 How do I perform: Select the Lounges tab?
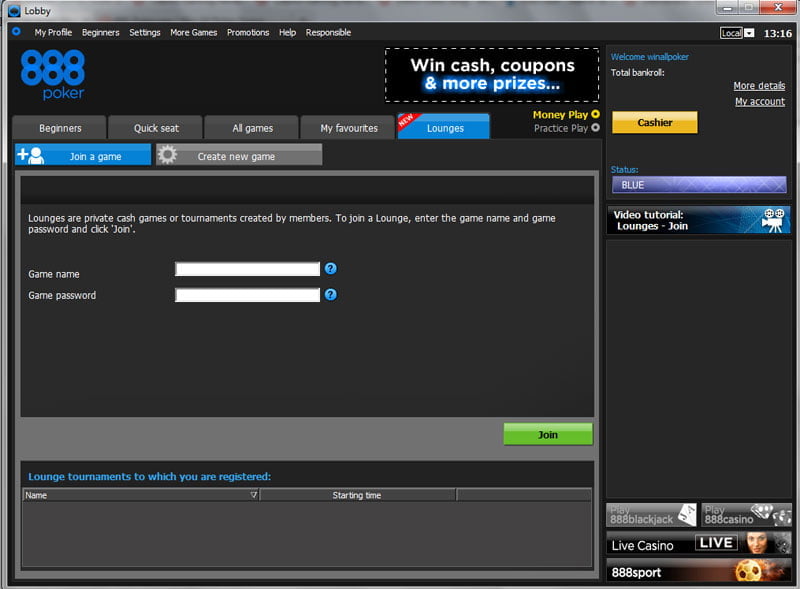(444, 128)
